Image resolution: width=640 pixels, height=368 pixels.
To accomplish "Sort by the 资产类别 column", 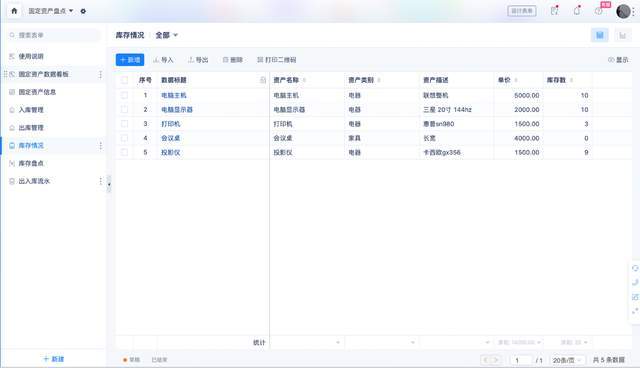I will point(379,80).
